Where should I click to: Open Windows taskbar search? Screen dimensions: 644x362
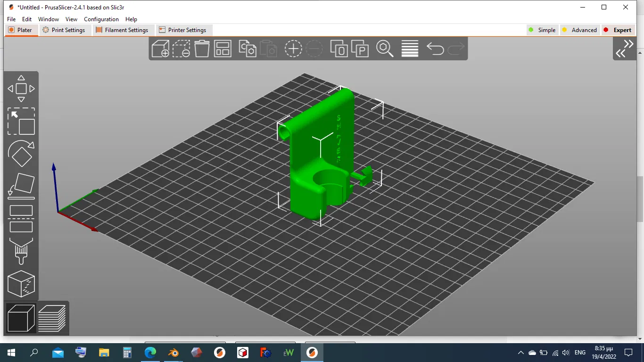click(x=34, y=352)
